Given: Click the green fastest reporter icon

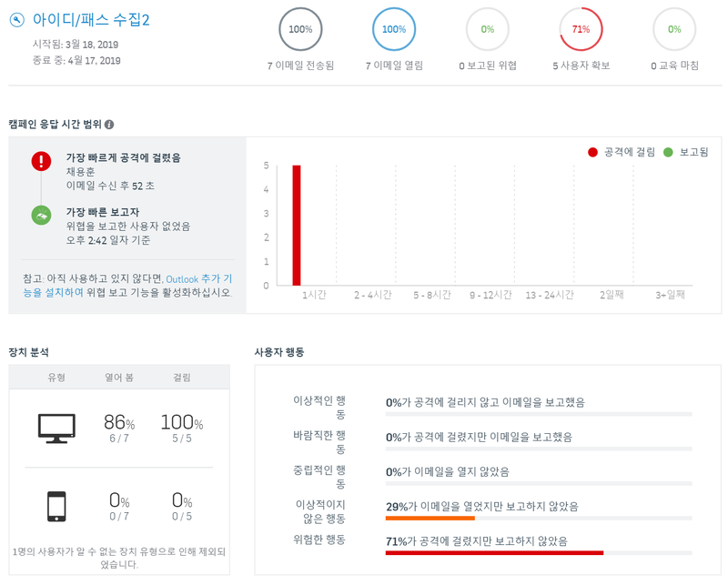Looking at the screenshot, I should [x=41, y=216].
